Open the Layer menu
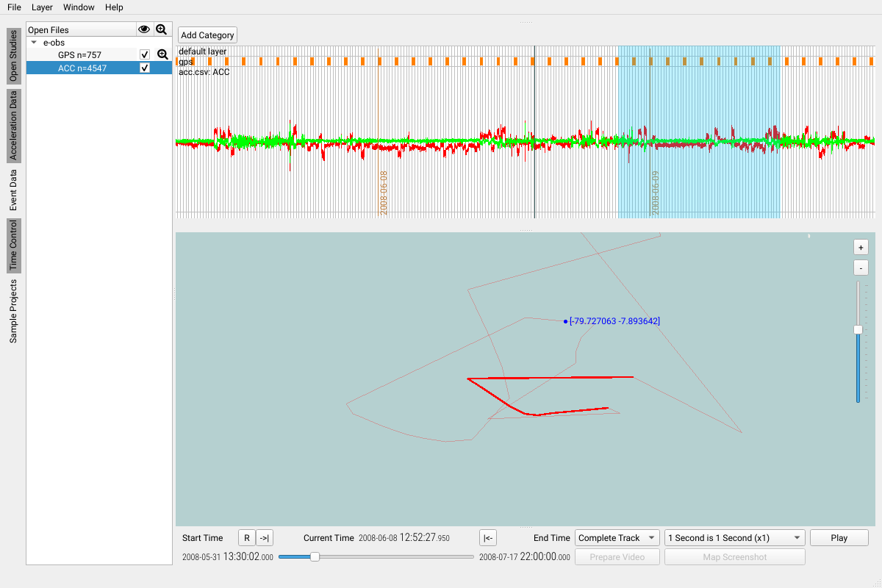This screenshot has height=588, width=882. tap(42, 7)
